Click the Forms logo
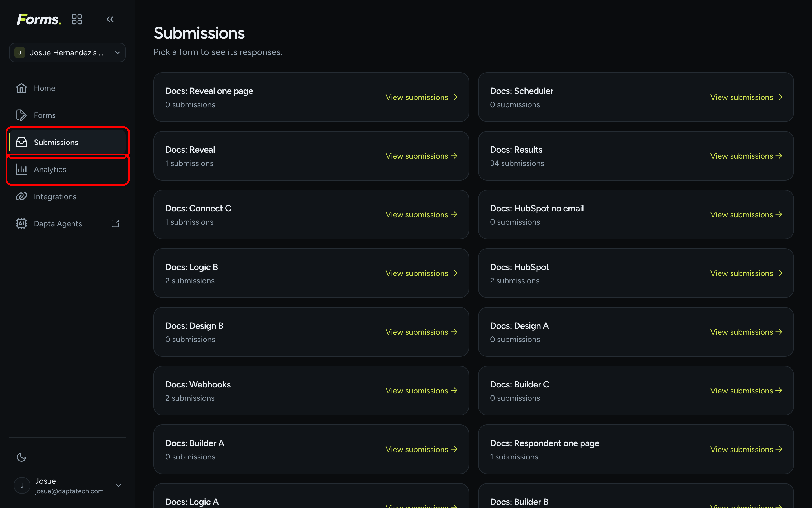812x508 pixels. tap(39, 19)
